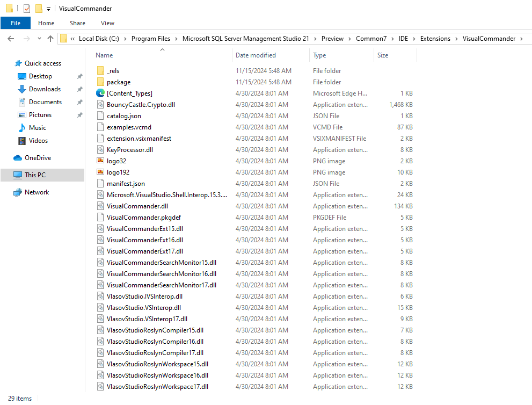Viewport: 532px width, 405px height.
Task: Switch to the View ribbon tab
Action: (107, 23)
